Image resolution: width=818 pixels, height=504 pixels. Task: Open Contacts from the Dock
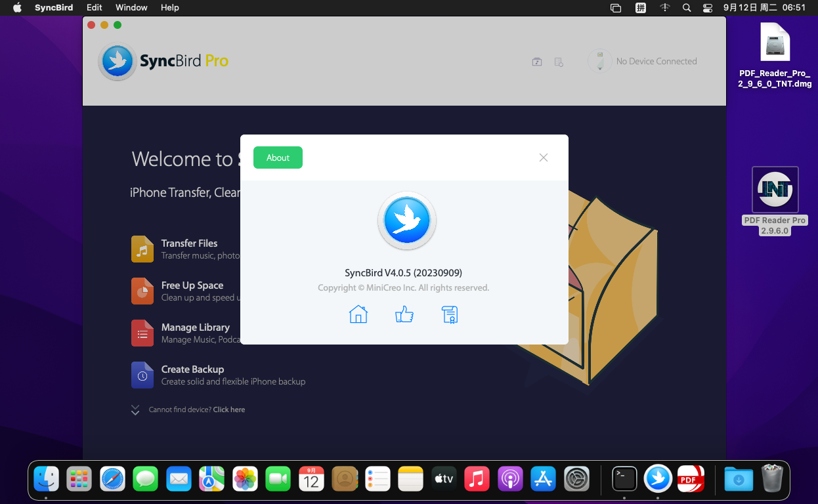[x=345, y=479]
